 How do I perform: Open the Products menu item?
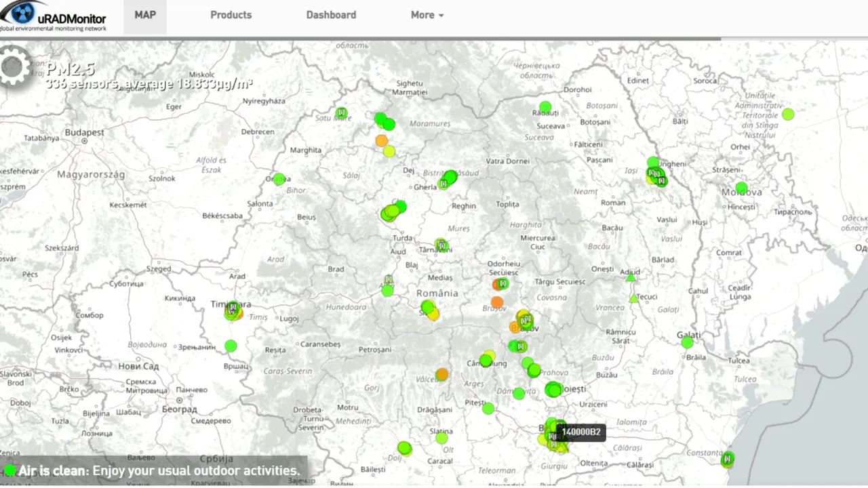pyautogui.click(x=231, y=15)
